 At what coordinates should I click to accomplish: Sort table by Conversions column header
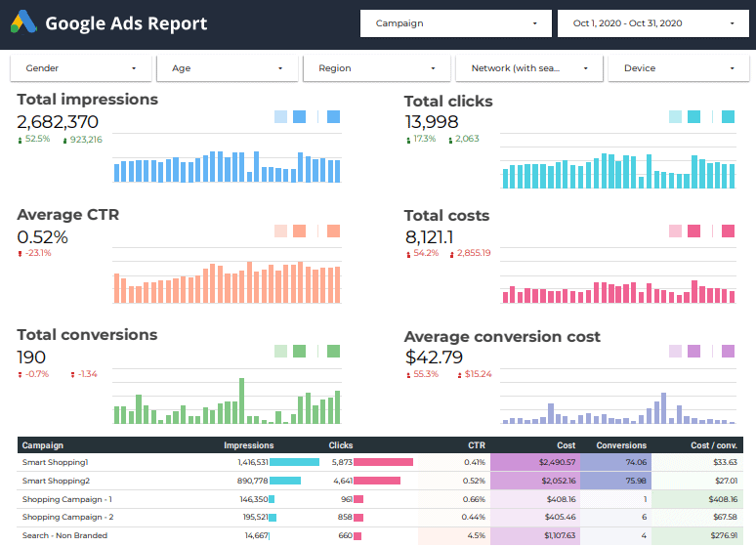(621, 445)
